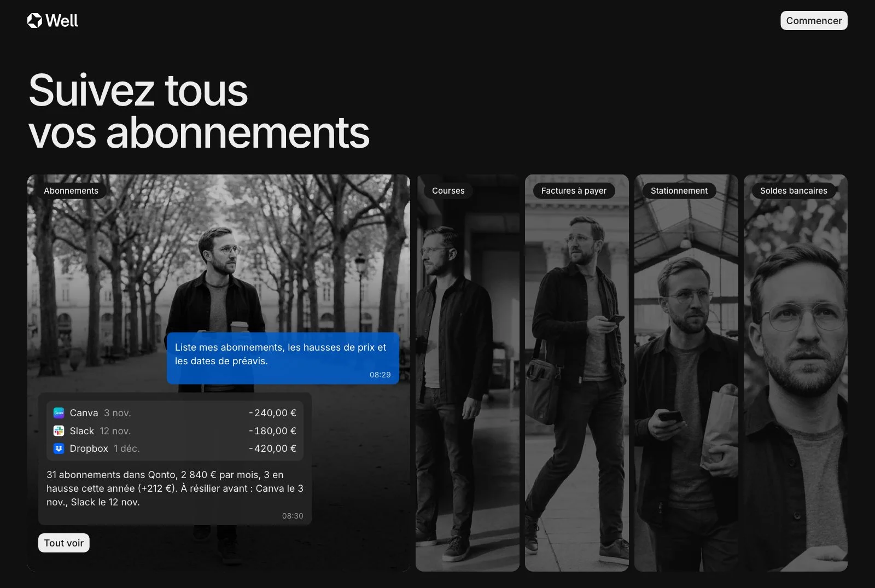Click the -420,00 € amount
This screenshot has width=875, height=588.
pyautogui.click(x=272, y=449)
